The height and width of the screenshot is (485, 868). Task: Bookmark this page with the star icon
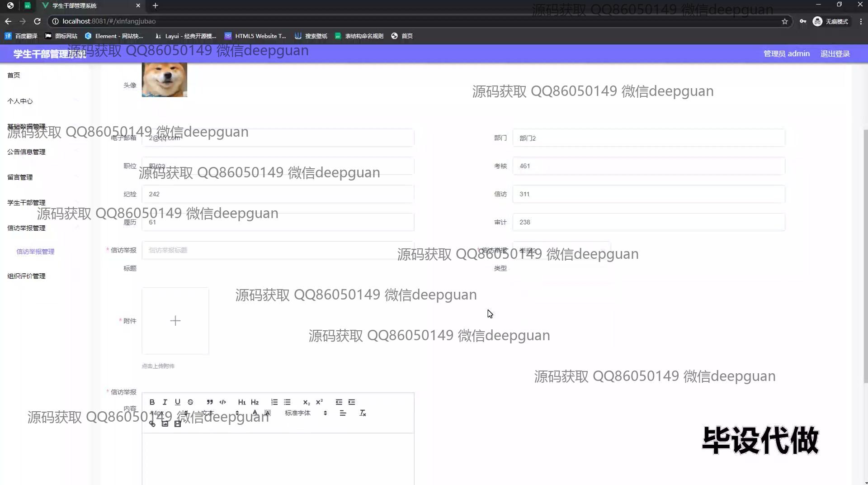click(x=785, y=21)
